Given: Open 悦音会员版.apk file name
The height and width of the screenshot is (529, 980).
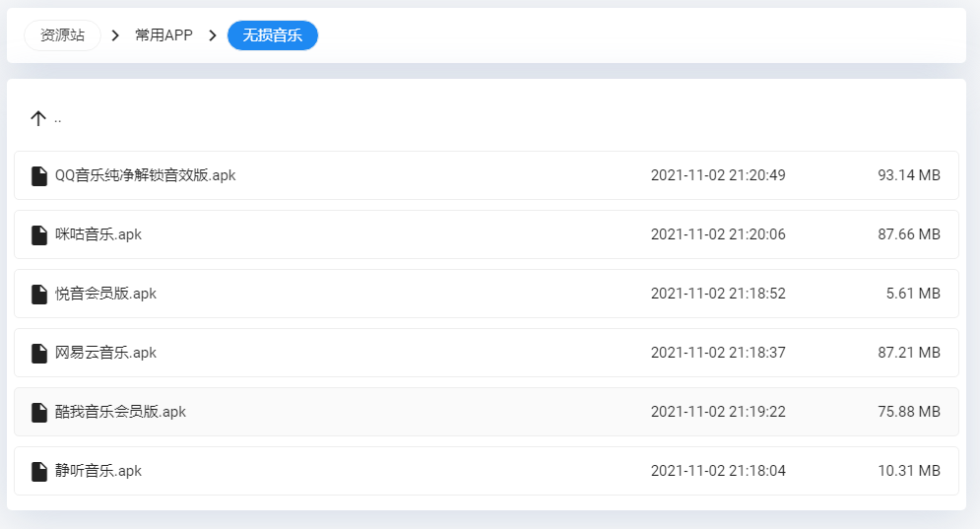Looking at the screenshot, I should point(105,294).
